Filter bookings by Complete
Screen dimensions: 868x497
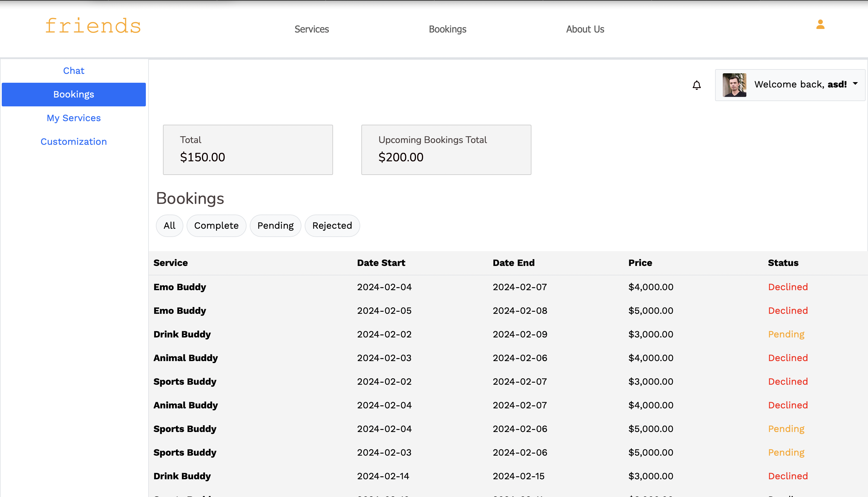tap(216, 226)
